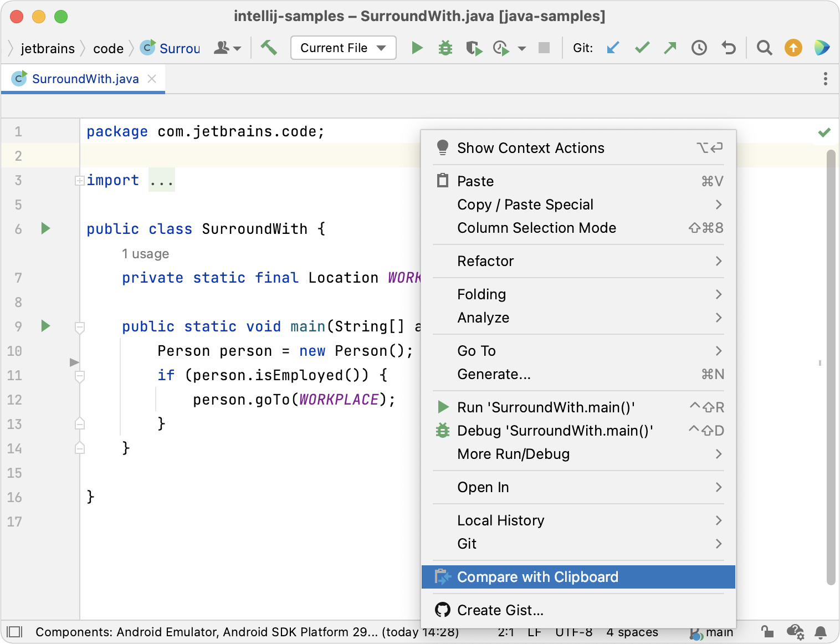Click the profiler run icon in the toolbar

pyautogui.click(x=501, y=48)
